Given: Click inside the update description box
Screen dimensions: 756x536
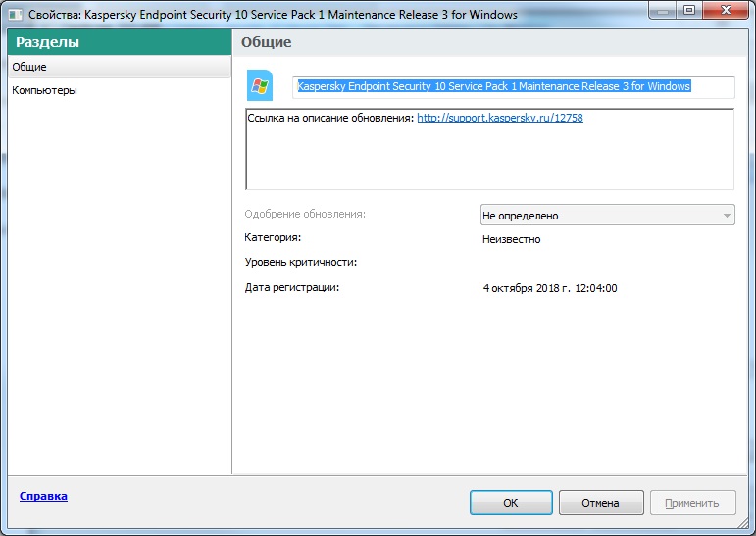Looking at the screenshot, I should [490, 149].
